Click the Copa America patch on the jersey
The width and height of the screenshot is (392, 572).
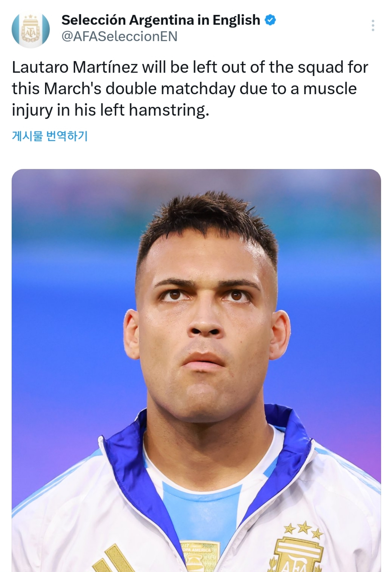[x=200, y=554]
